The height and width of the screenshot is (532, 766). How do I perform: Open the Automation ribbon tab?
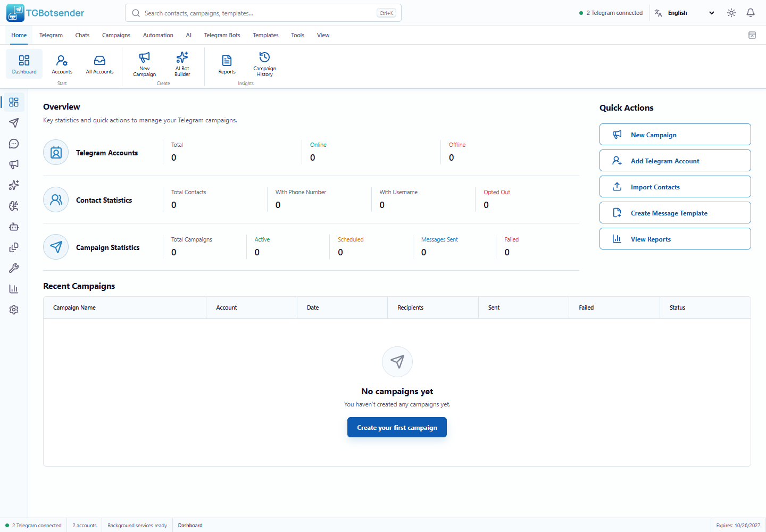point(158,35)
